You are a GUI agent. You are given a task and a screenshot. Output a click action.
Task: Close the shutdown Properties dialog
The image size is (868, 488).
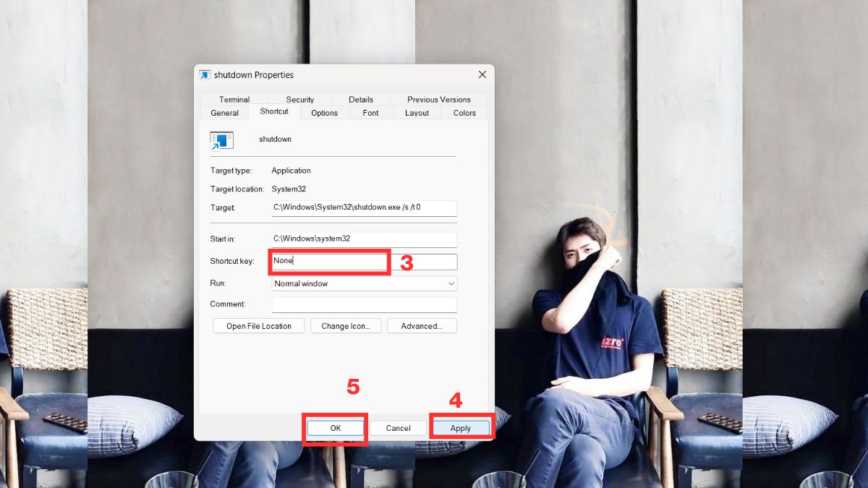[482, 74]
